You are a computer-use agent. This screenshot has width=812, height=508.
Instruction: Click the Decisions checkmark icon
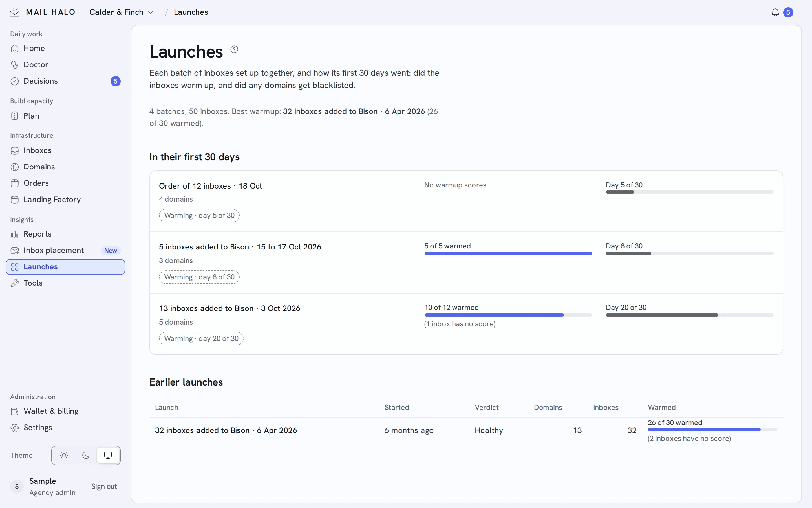point(14,81)
